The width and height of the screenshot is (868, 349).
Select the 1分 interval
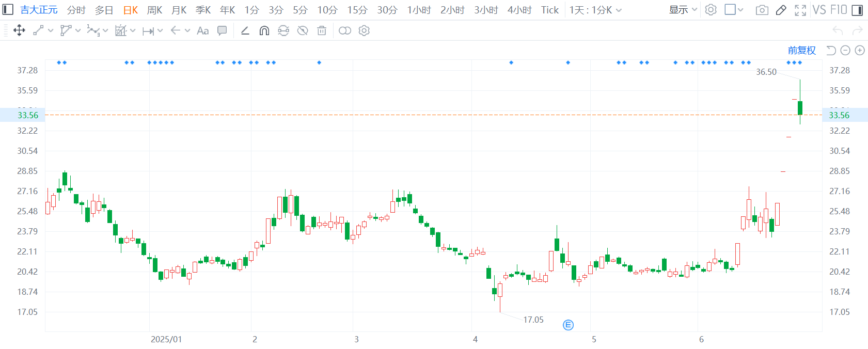click(251, 10)
